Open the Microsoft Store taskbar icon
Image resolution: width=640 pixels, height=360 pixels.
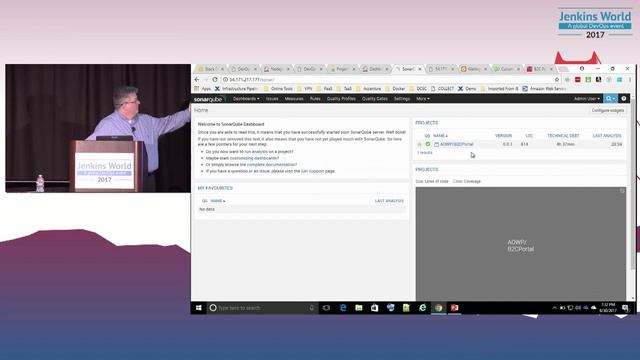click(374, 308)
